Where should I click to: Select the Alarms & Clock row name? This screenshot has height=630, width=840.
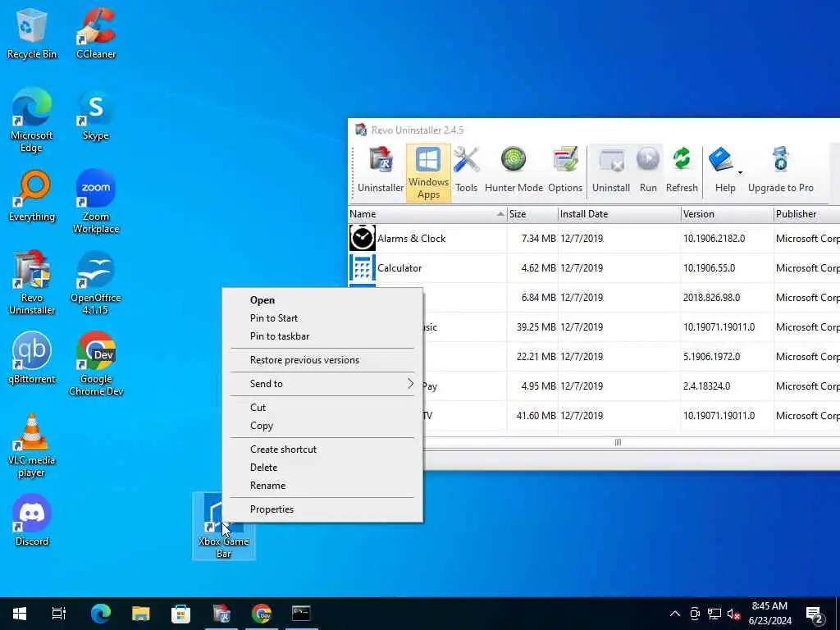[x=412, y=239]
